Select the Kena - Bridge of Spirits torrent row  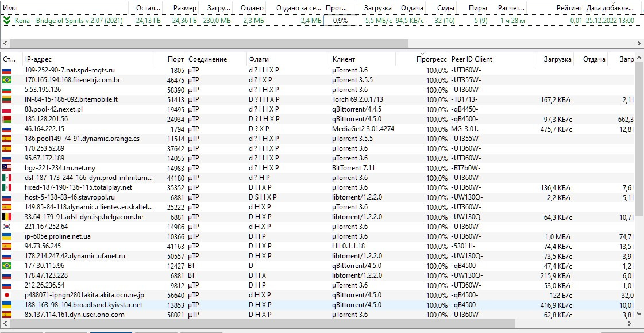pyautogui.click(x=69, y=20)
